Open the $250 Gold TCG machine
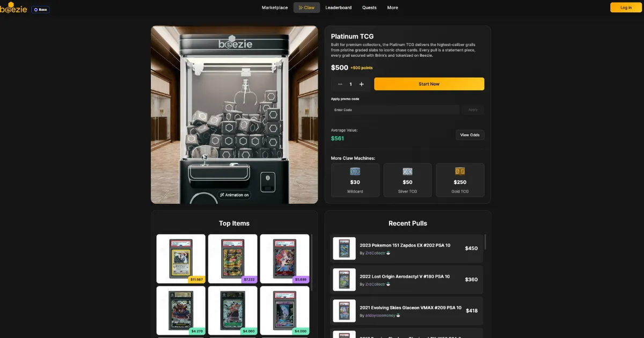Viewport: 644px width, 338px height. pyautogui.click(x=460, y=180)
